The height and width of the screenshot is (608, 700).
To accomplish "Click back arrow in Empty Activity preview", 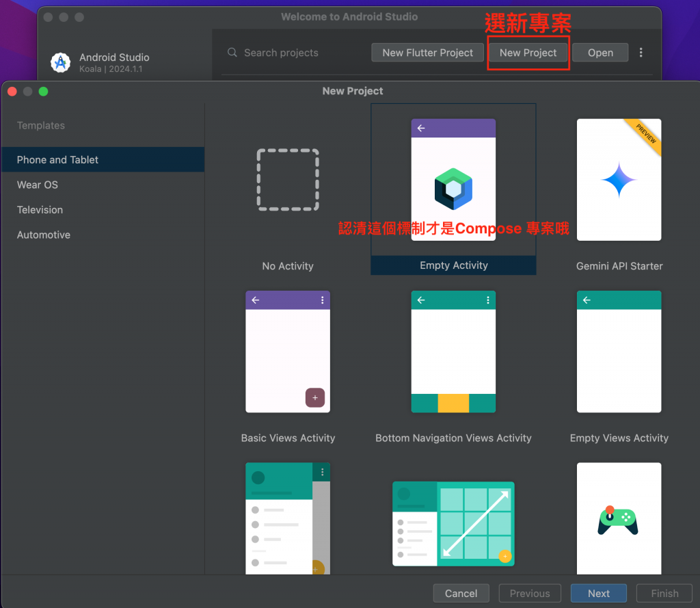I will pyautogui.click(x=421, y=128).
